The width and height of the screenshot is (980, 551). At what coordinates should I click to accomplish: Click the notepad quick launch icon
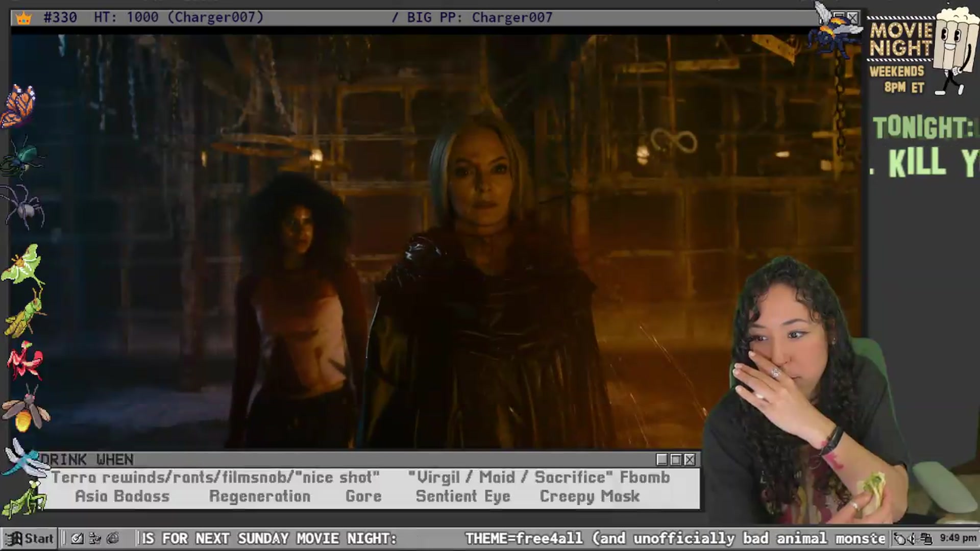point(77,538)
